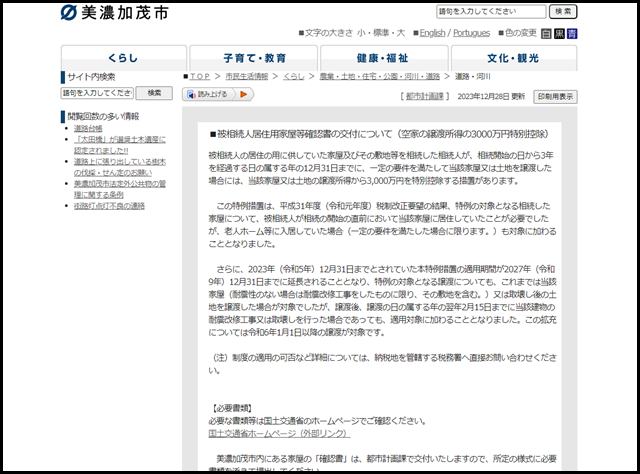This screenshot has width=640, height=474.
Task: Click the sidebar 検索 button
Action: click(x=154, y=93)
